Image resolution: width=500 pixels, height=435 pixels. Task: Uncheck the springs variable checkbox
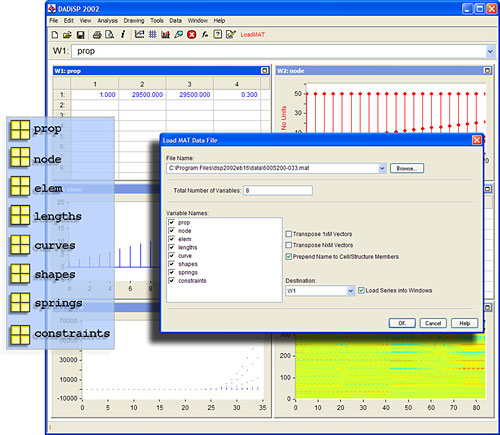[x=172, y=272]
